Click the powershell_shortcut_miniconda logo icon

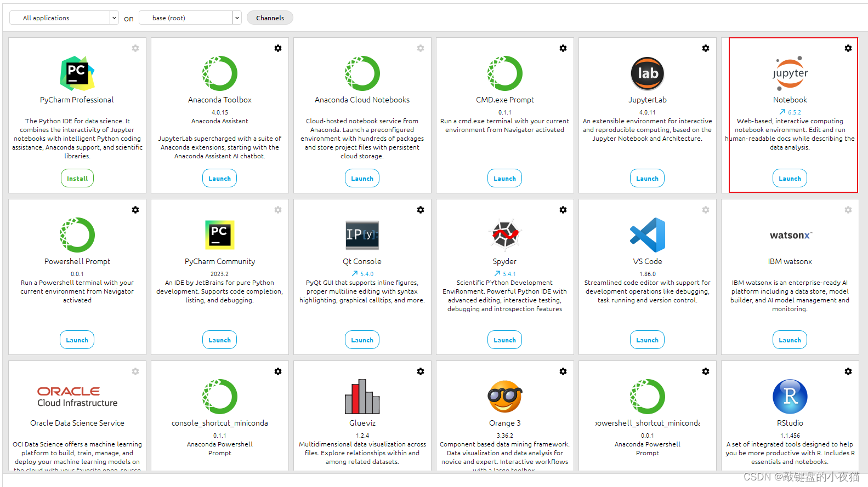point(648,397)
